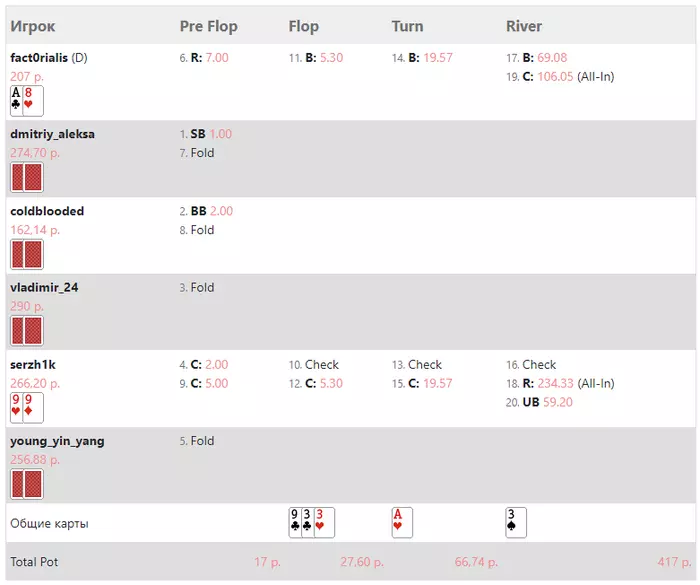Click the 234.33 All-In raise action

coord(574,384)
